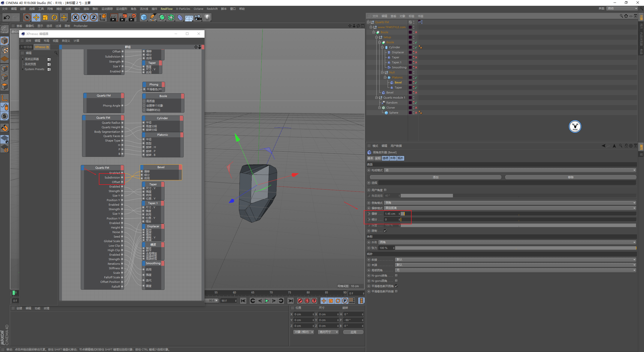This screenshot has width=644, height=352.
Task: Toggle the 平滑着色断开圆角 checkbox
Action: (x=396, y=286)
